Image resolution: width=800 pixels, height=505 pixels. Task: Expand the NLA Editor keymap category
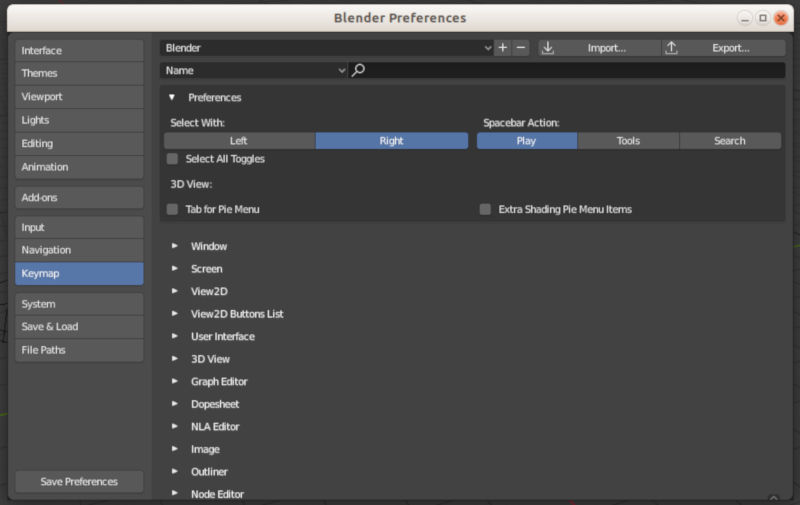(174, 426)
